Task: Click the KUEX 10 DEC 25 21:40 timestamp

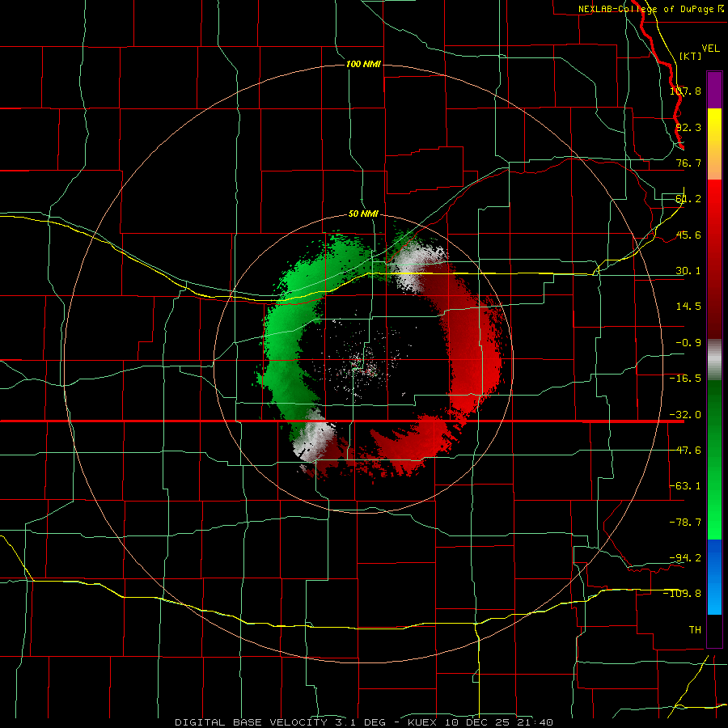Action: point(480,722)
